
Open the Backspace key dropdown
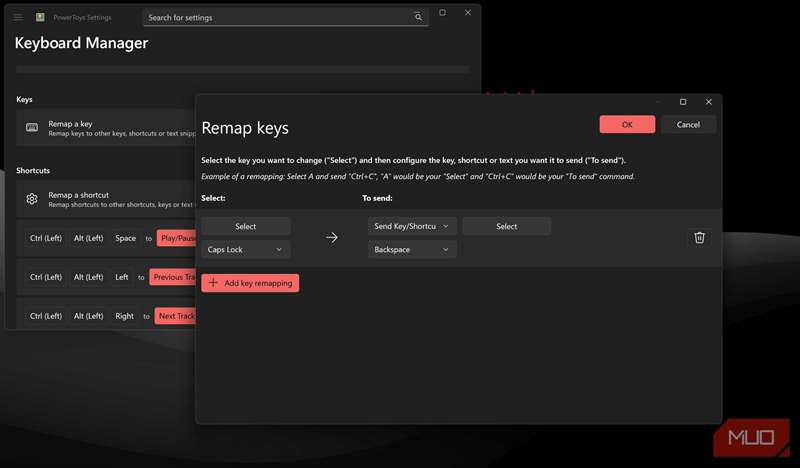[x=412, y=249]
